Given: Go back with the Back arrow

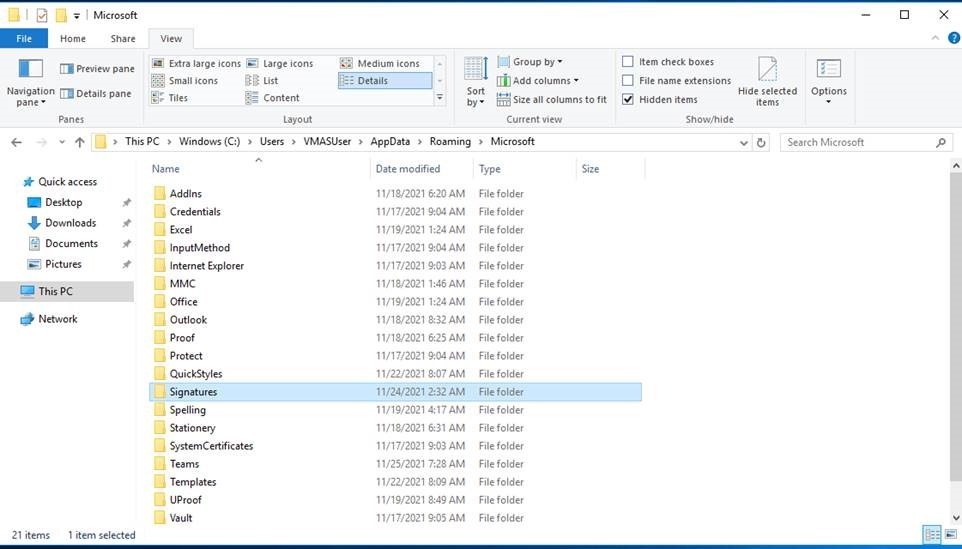Looking at the screenshot, I should click(17, 142).
